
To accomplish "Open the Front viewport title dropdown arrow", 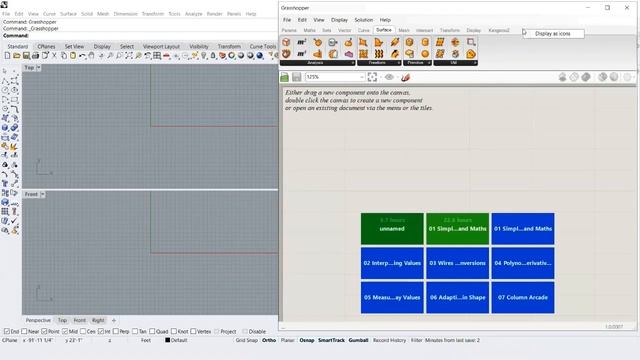I will tap(42, 194).
